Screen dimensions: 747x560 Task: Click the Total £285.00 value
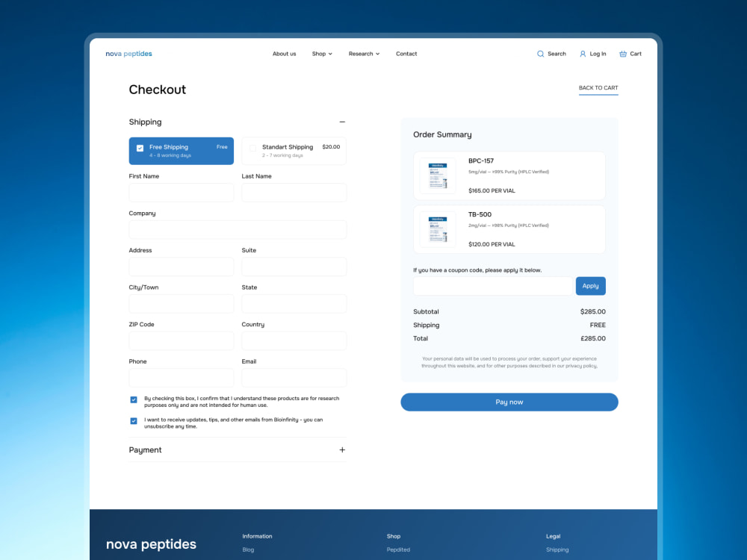[x=592, y=338]
